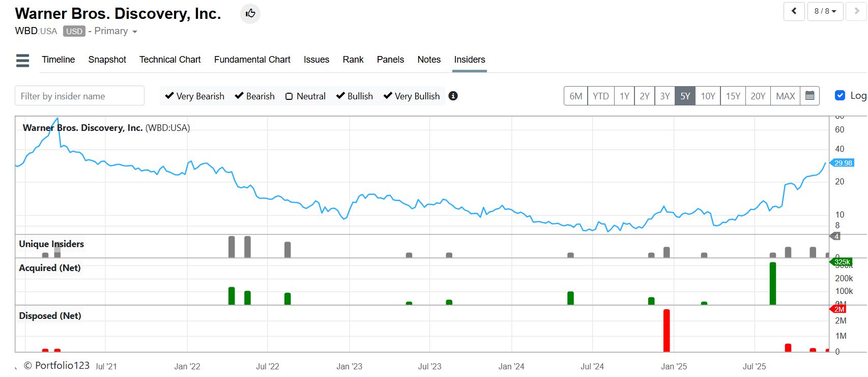The width and height of the screenshot is (868, 377).
Task: Click the 29.98 current price marker
Action: tap(843, 163)
